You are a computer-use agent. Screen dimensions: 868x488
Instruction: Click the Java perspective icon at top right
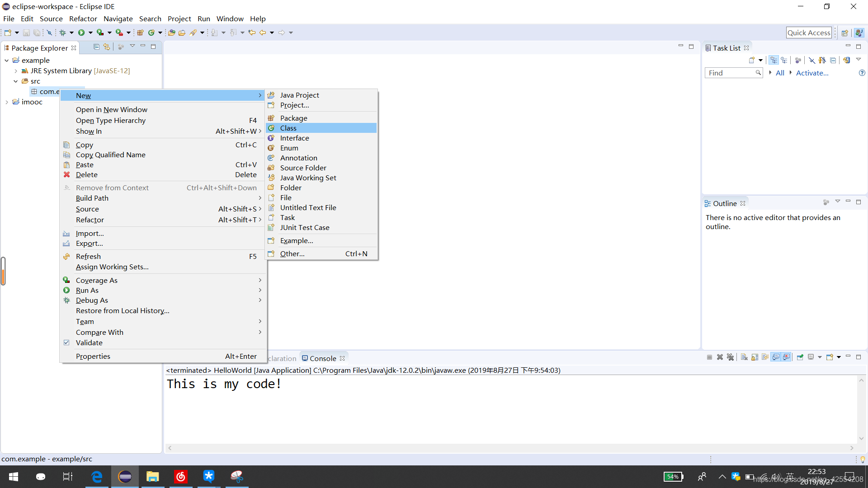point(859,33)
